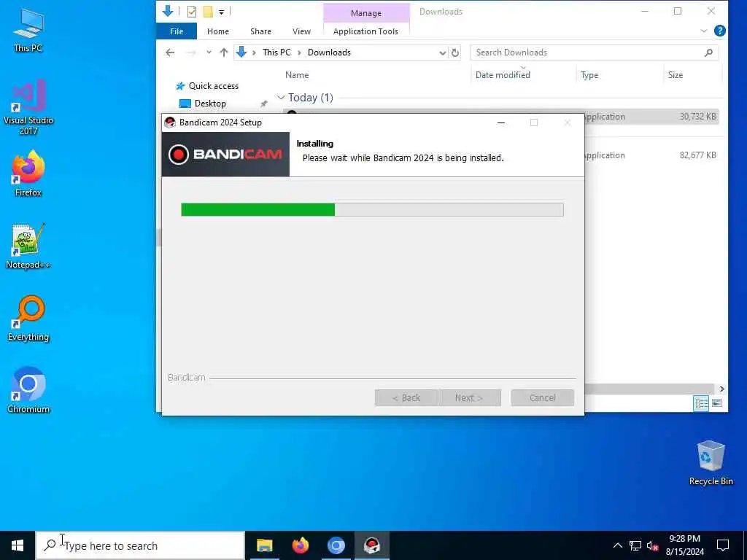Click Downloads in the address path
Screen dimensions: 747x560
pos(329,52)
